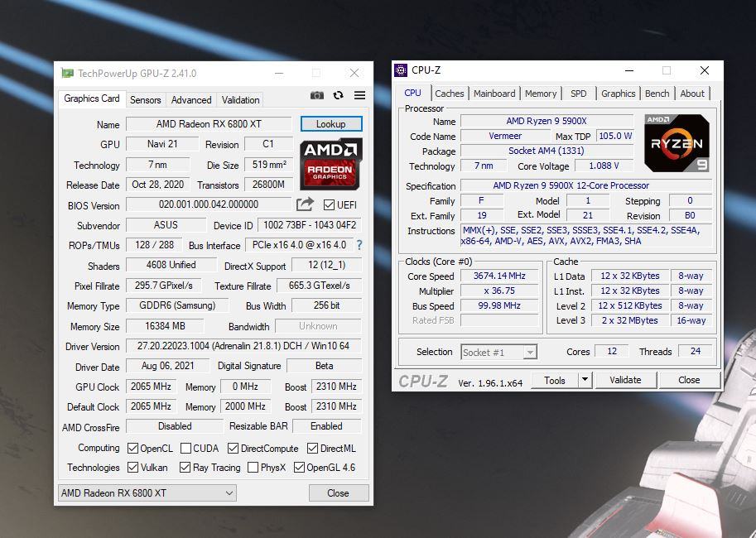Click the Pixel Fillrate value 295.7 GPixel/s

(x=164, y=286)
